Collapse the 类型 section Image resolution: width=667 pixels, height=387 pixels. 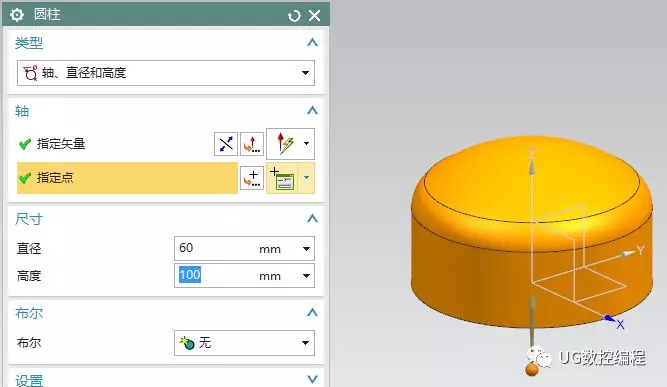(312, 43)
